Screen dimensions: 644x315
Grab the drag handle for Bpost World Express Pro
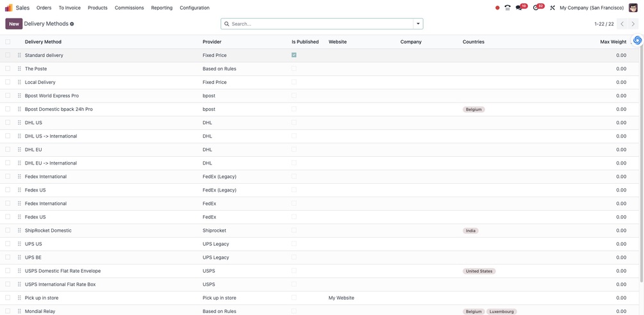pyautogui.click(x=19, y=95)
